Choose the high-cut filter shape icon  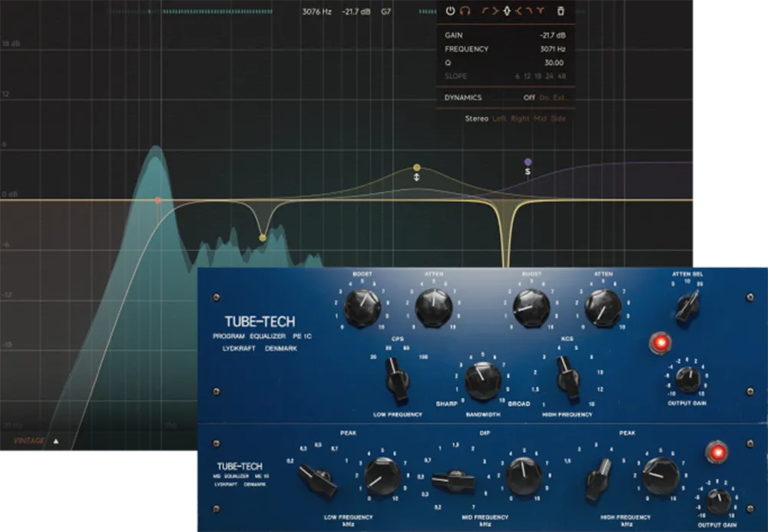coord(529,11)
